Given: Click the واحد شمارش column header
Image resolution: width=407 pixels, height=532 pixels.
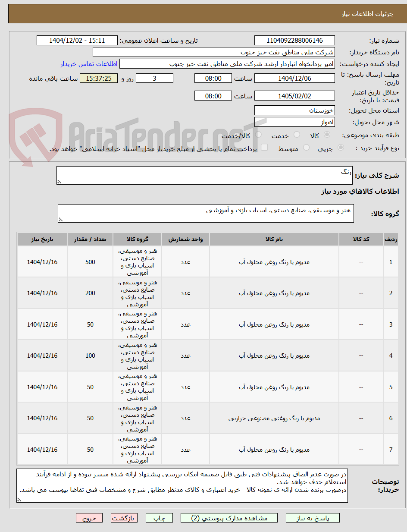Looking at the screenshot, I should tap(185, 239).
